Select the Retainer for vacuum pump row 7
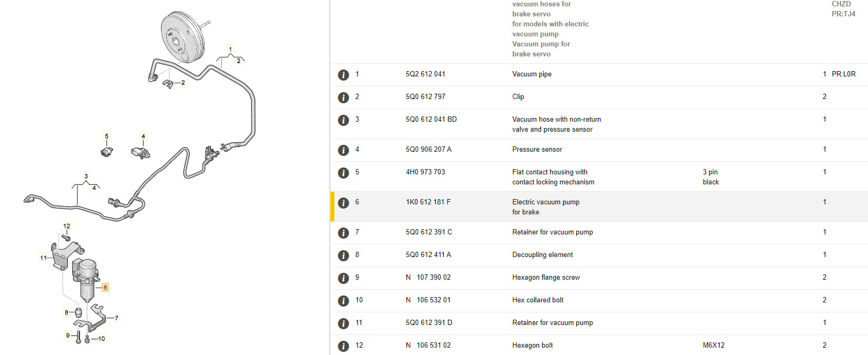 click(x=552, y=232)
